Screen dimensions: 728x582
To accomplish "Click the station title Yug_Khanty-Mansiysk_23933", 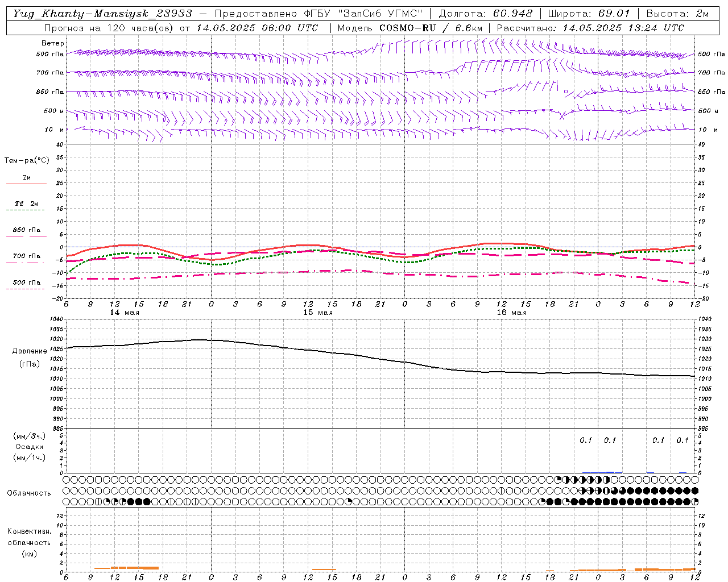I will pos(102,14).
